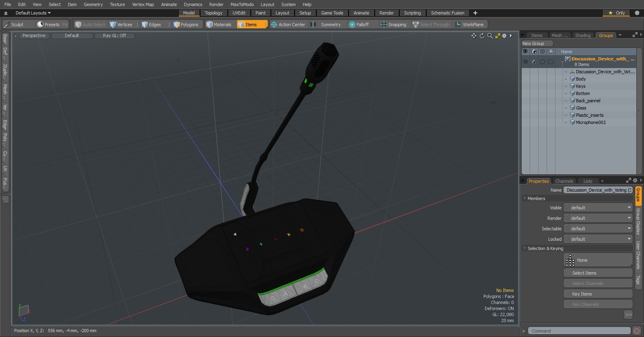The height and width of the screenshot is (337, 644).
Task: Add a new layout tab with plus icon
Action: [x=475, y=13]
